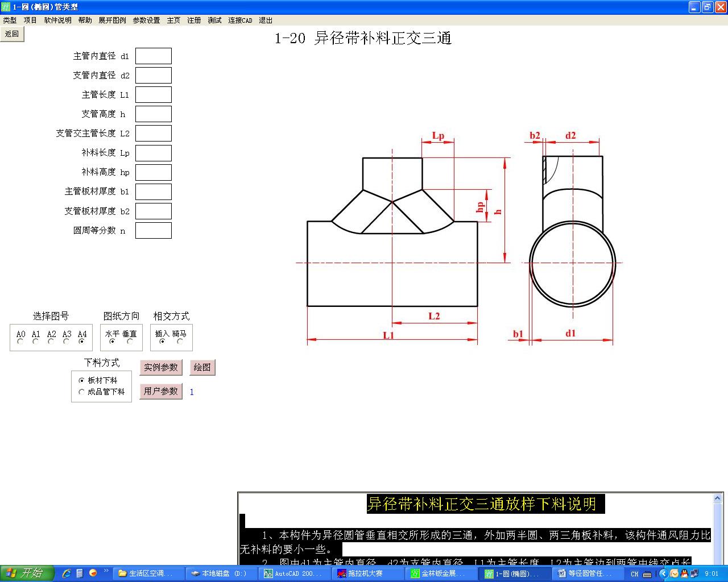Open the 帮助 menu
This screenshot has width=728, height=582.
pos(85,20)
